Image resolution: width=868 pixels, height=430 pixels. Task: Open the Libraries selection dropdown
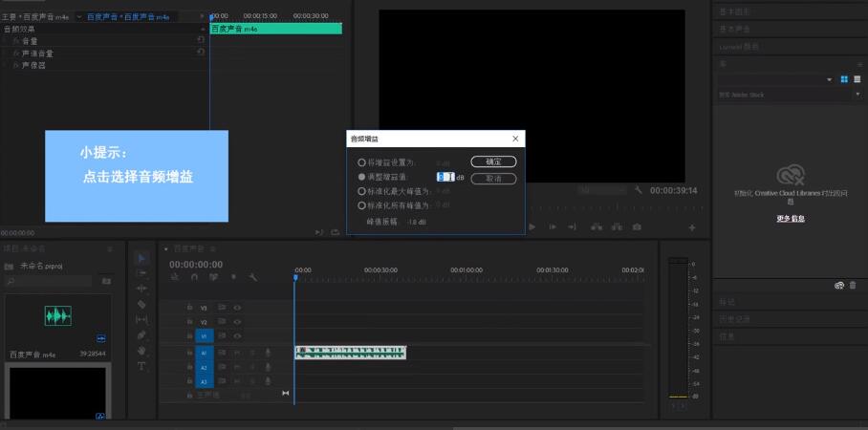point(829,80)
